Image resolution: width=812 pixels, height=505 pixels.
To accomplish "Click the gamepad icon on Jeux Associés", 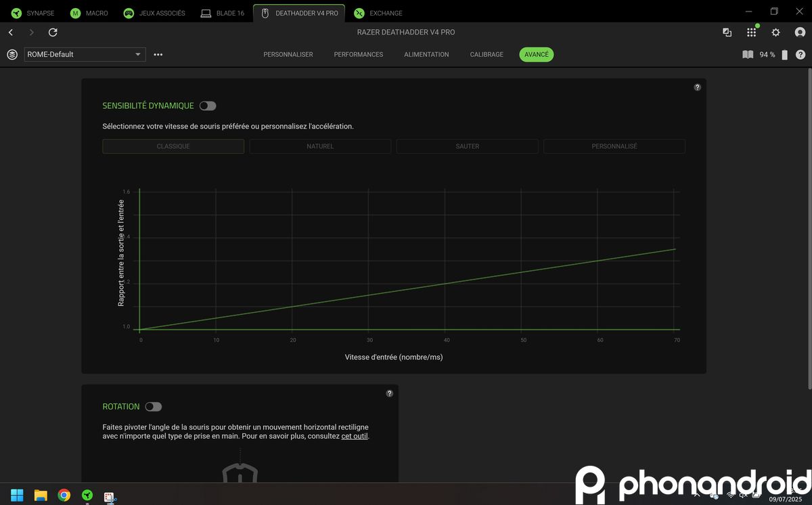I will click(129, 13).
